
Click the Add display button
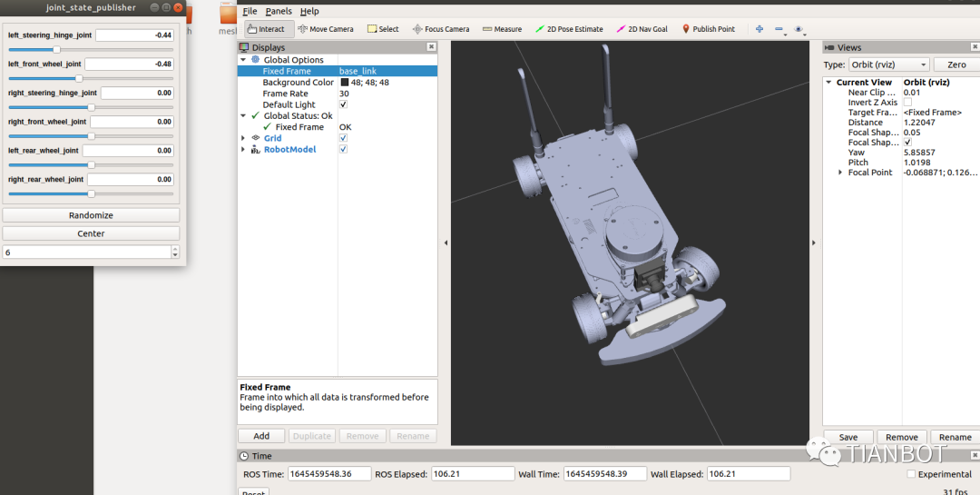click(261, 436)
